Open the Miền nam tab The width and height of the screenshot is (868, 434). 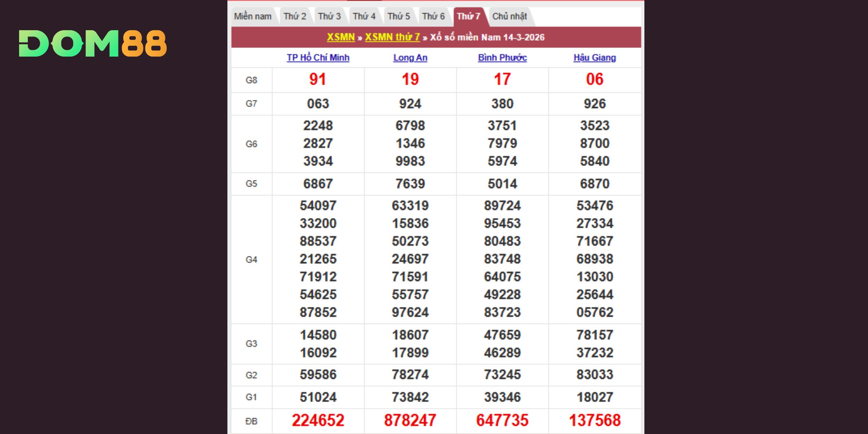(252, 16)
